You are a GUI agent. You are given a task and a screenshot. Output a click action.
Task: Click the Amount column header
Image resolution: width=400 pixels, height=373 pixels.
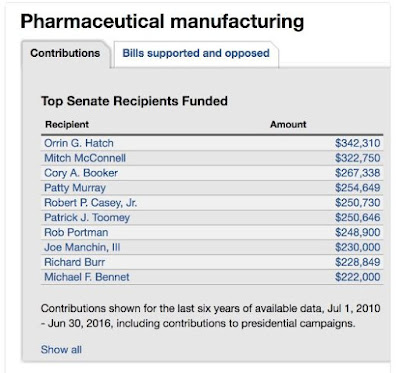tap(288, 124)
